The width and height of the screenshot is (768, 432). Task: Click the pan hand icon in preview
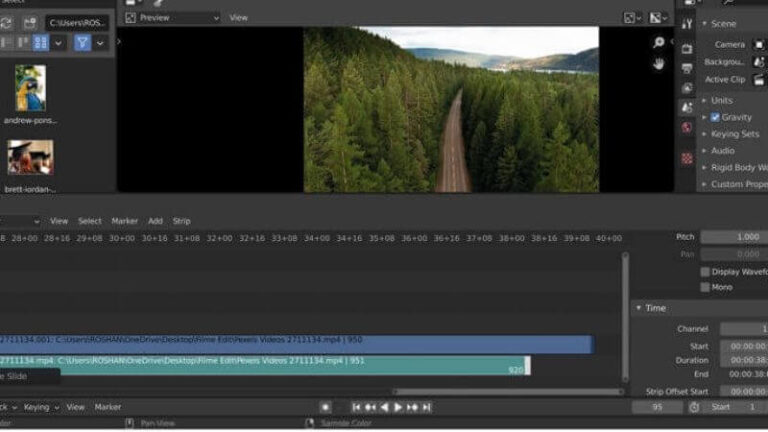click(x=659, y=64)
